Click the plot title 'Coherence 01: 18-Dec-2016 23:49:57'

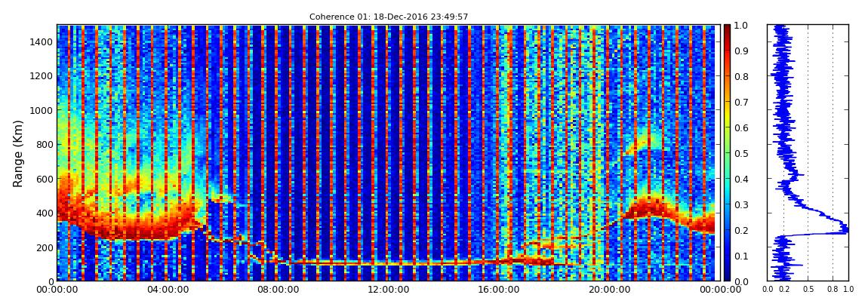click(389, 17)
